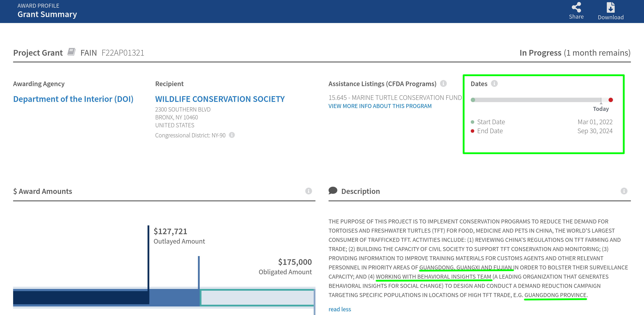644x315 pixels.
Task: Select address line BRONX, NY 10460
Action: pyautogui.click(x=177, y=117)
